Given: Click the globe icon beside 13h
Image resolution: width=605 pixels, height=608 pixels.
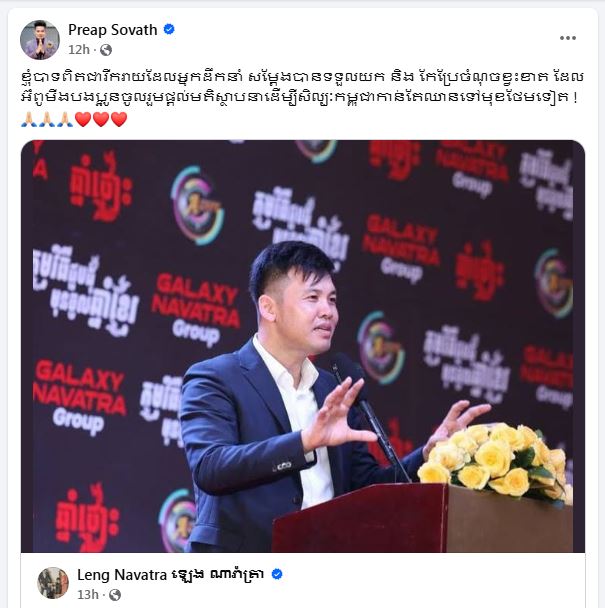Looking at the screenshot, I should 115,595.
